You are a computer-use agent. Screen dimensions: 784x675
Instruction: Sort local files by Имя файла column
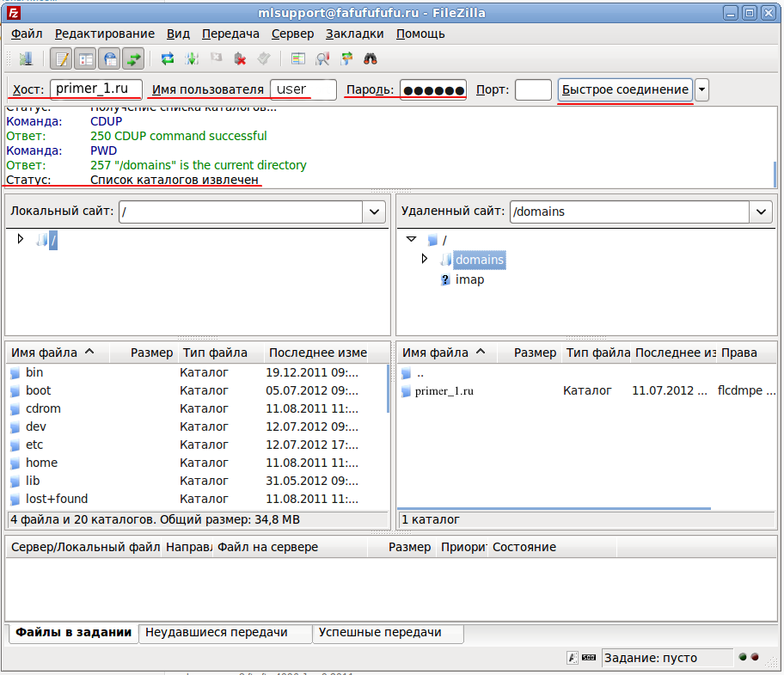[57, 353]
